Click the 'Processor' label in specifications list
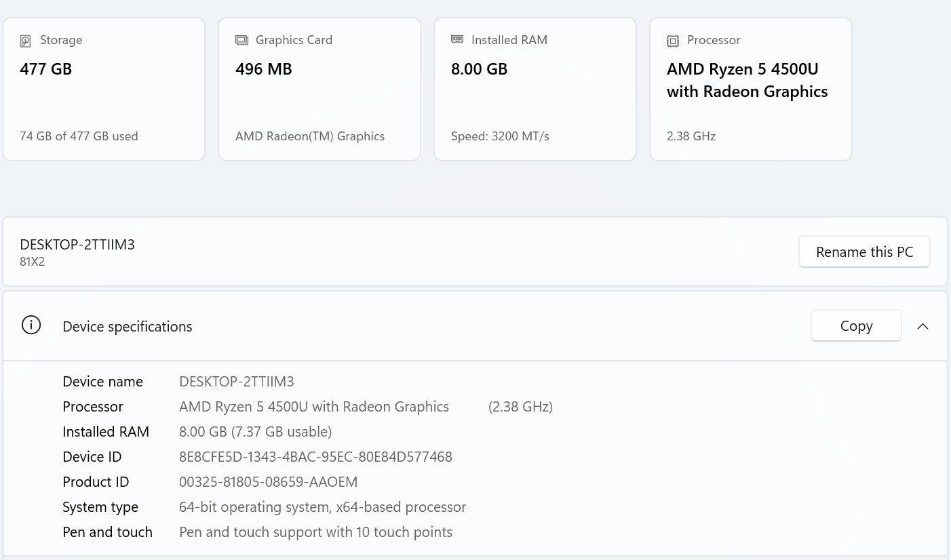The image size is (951, 560). coord(93,407)
